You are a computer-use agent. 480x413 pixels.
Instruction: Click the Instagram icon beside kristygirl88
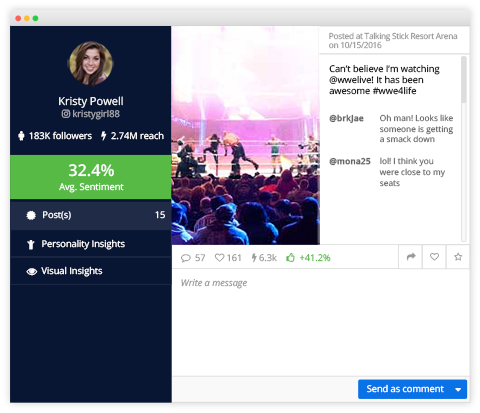click(66, 114)
